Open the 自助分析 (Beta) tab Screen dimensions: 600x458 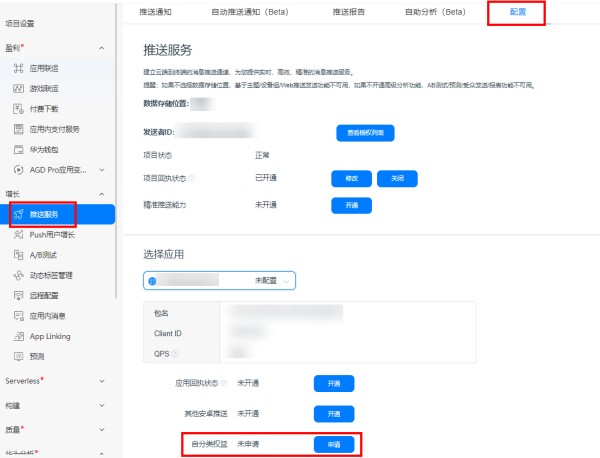coord(435,12)
